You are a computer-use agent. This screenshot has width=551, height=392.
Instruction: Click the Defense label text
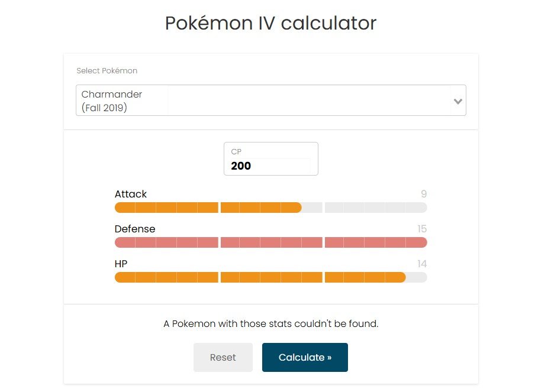point(135,229)
